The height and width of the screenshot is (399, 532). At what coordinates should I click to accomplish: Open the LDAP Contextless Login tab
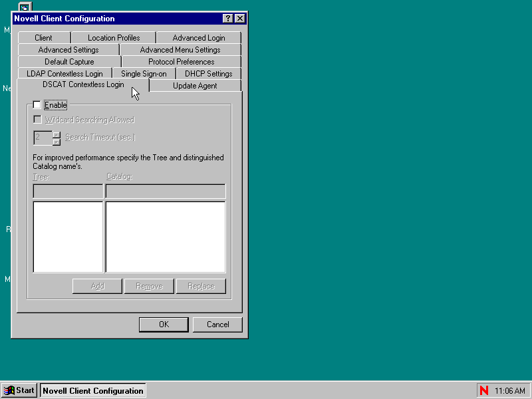[65, 74]
